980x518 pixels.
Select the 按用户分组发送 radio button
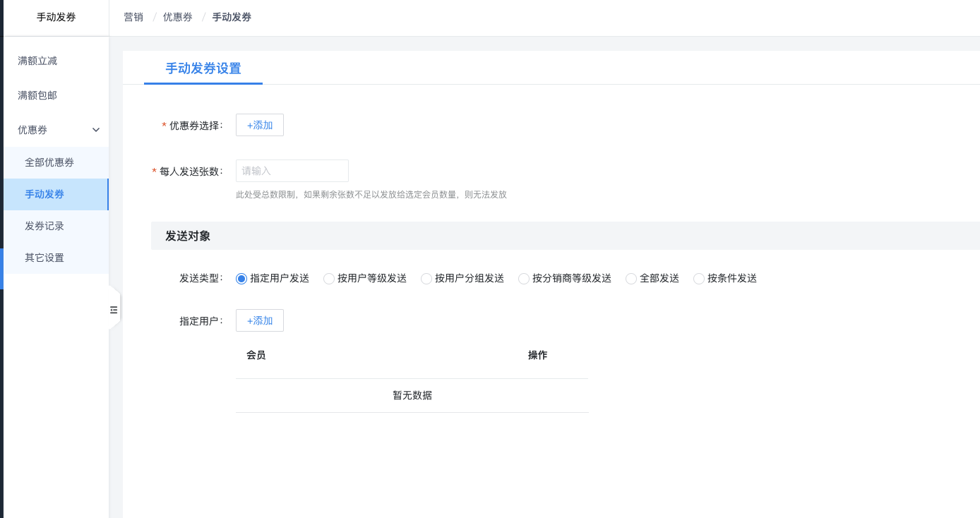click(426, 279)
